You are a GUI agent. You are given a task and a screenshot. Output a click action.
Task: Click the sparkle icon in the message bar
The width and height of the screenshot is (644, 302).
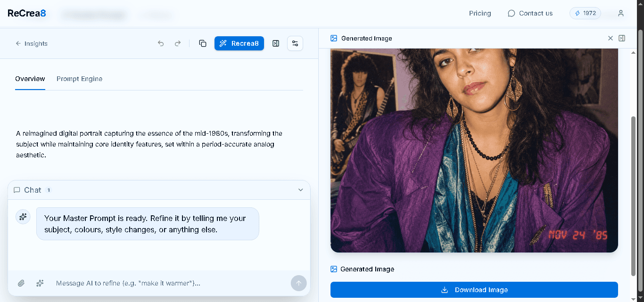coord(40,283)
